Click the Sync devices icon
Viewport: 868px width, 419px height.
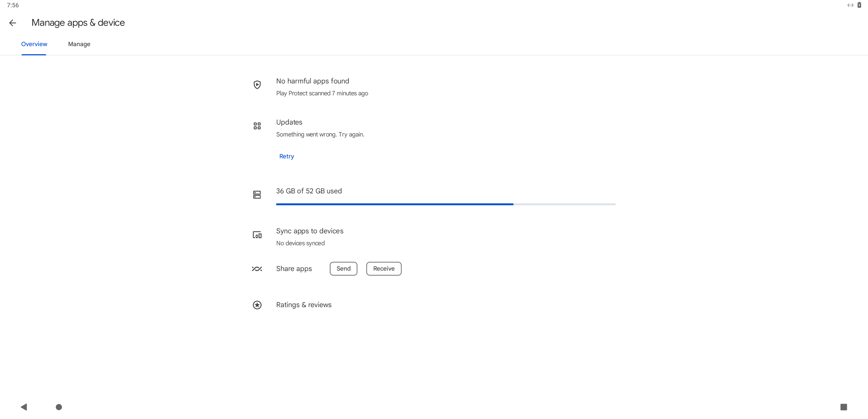tap(257, 235)
